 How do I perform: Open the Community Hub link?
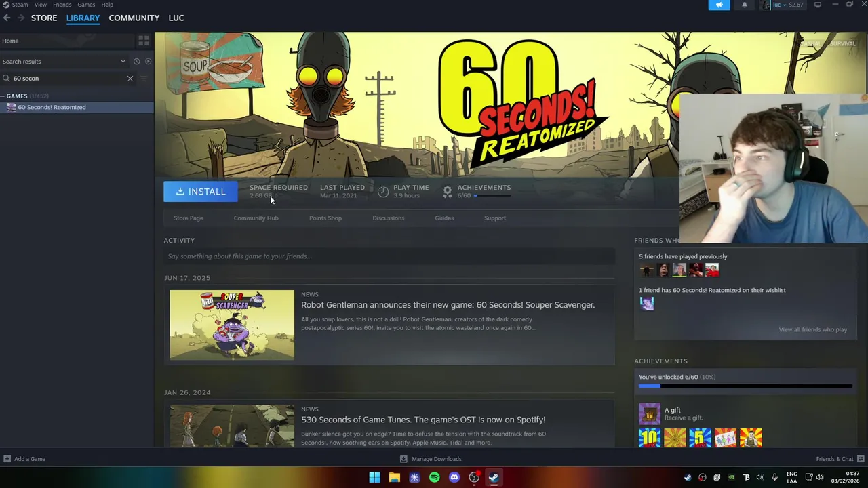256,218
